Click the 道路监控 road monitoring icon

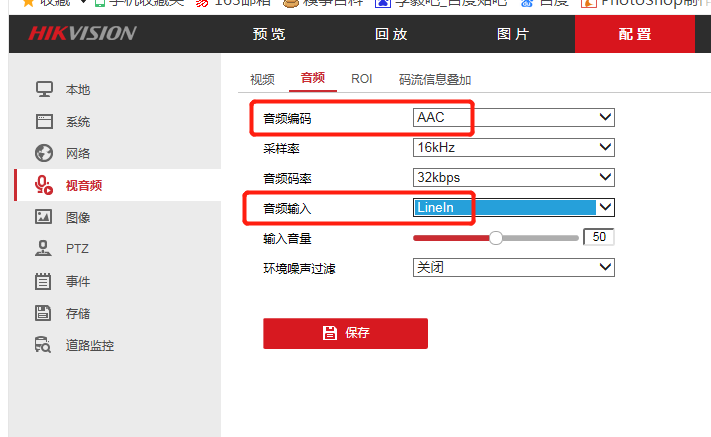pyautogui.click(x=43, y=345)
